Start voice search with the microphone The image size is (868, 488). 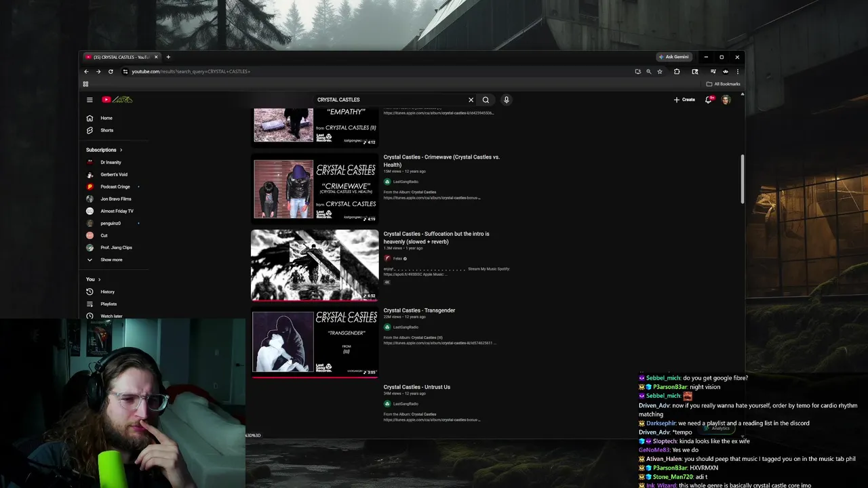pos(506,100)
